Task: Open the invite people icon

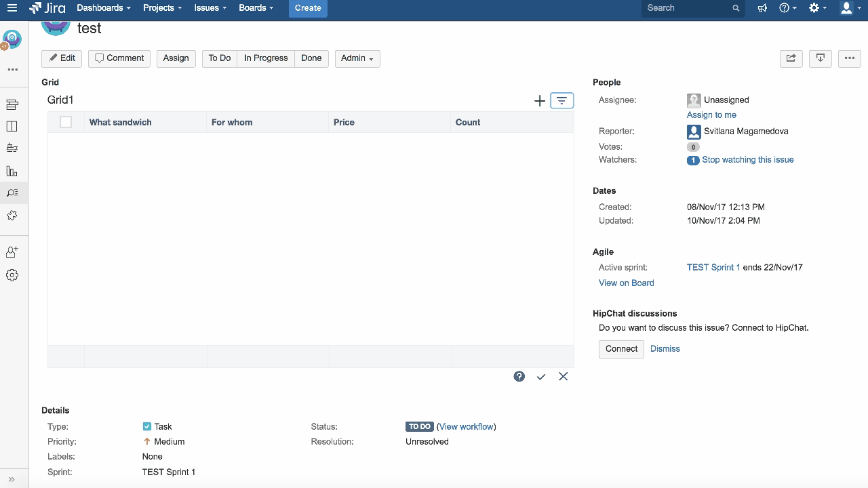Action: [x=15, y=251]
